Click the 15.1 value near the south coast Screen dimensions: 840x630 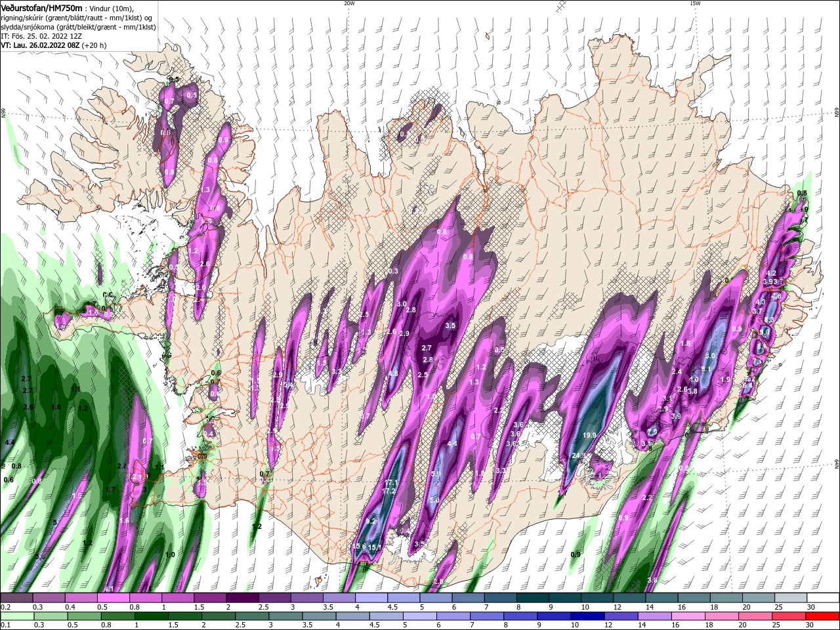click(374, 547)
